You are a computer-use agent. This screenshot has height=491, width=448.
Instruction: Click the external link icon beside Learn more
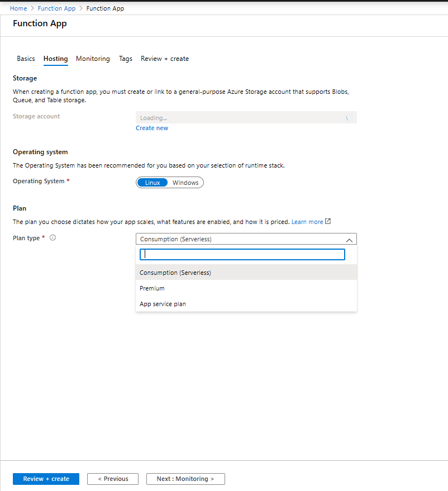coord(328,221)
